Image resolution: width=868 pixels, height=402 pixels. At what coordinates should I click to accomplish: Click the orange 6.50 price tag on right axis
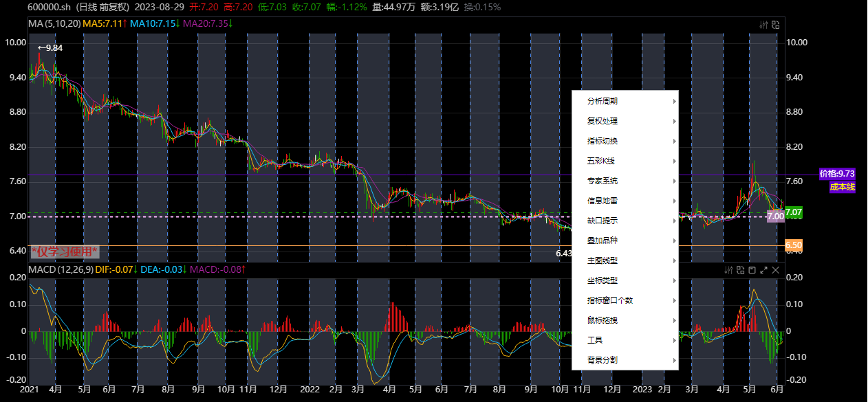point(792,244)
